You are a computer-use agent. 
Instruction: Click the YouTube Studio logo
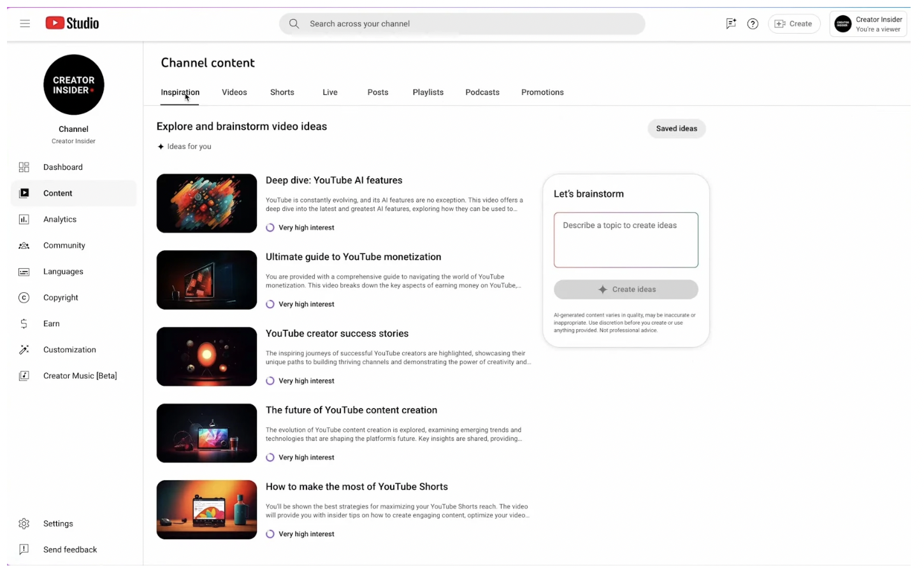[x=72, y=24]
